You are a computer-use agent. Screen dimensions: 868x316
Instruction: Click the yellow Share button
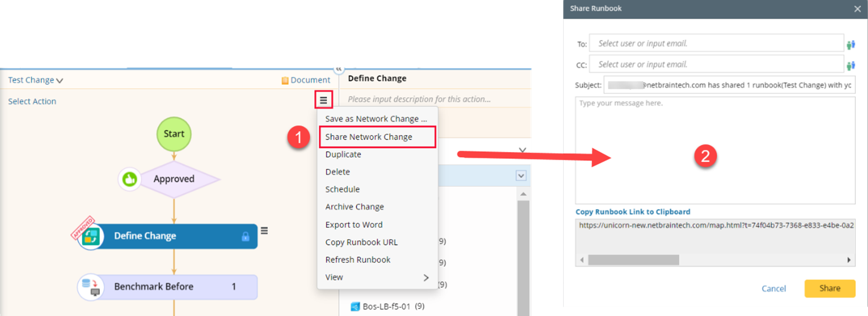coord(829,289)
